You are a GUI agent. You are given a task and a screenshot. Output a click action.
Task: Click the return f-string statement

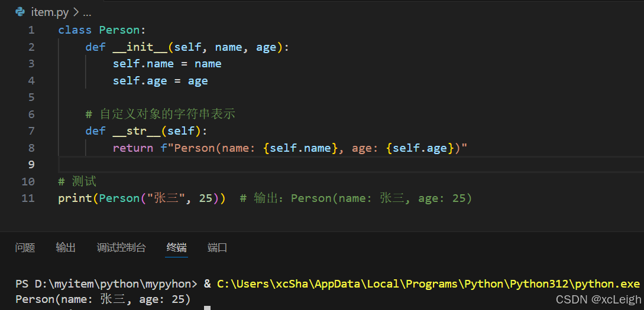pos(290,148)
